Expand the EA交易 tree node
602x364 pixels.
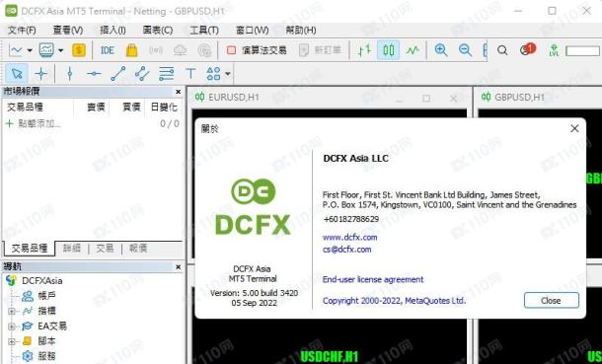coord(11,327)
